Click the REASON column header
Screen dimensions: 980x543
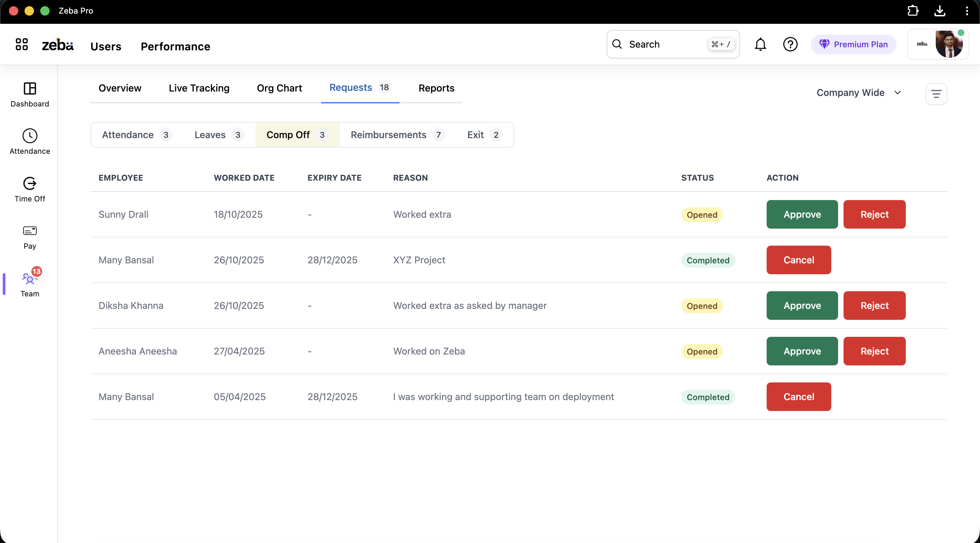[410, 178]
